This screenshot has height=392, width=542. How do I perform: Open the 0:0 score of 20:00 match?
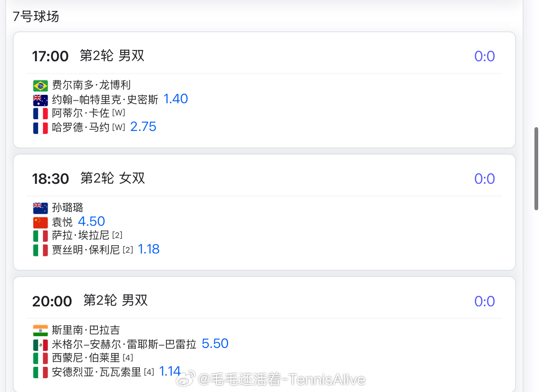[484, 301]
